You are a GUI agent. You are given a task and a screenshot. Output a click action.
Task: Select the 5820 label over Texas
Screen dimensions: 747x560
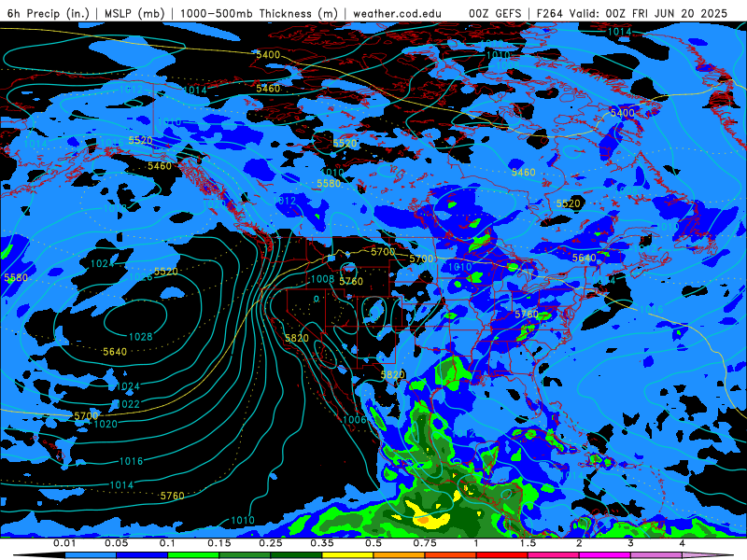[x=392, y=375]
